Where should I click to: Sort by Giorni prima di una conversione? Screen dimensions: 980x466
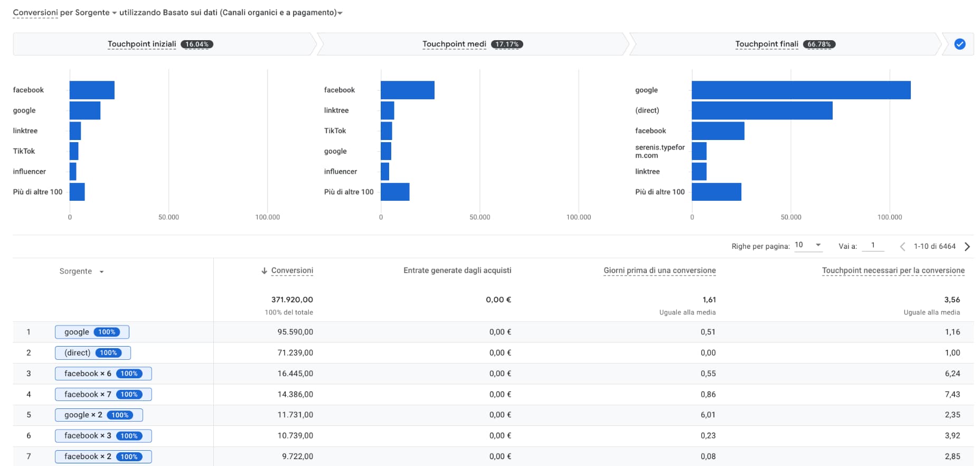tap(659, 271)
